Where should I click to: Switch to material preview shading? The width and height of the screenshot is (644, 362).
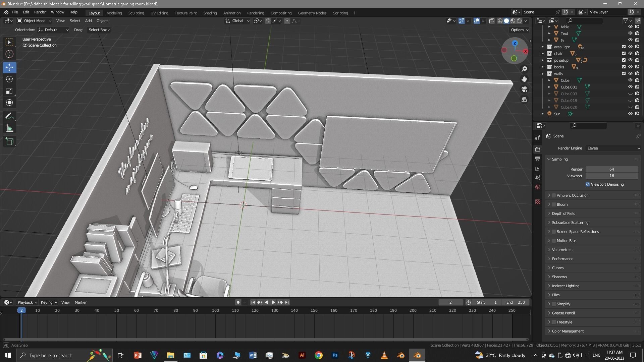(513, 21)
